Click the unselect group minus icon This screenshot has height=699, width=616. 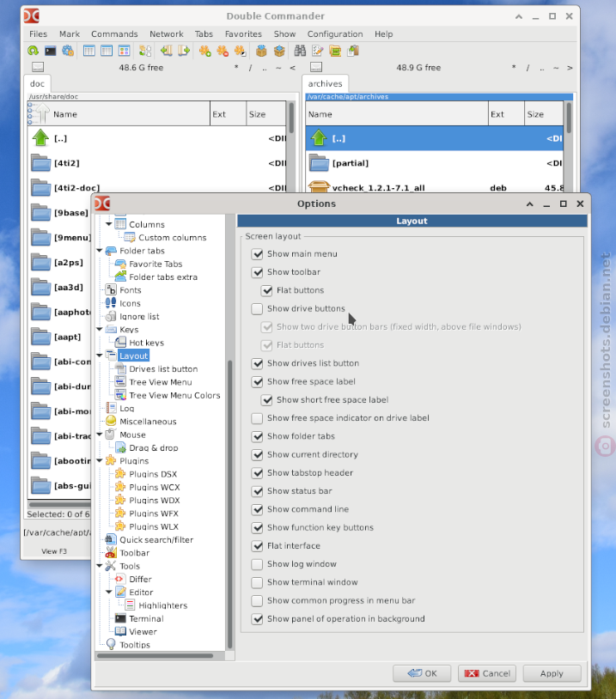point(223,51)
